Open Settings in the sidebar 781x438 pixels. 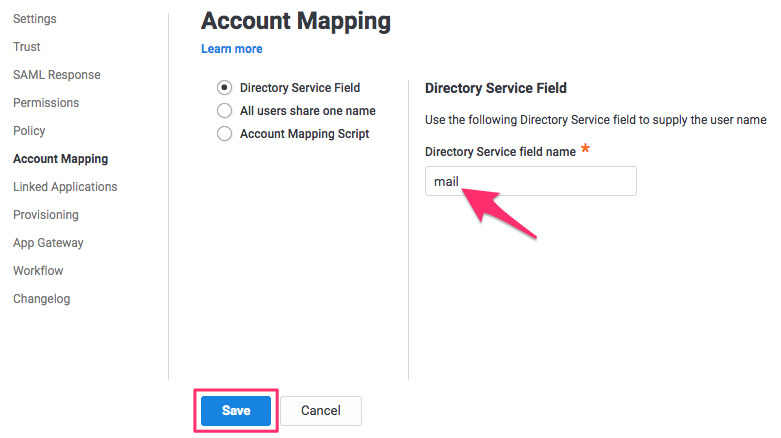35,19
